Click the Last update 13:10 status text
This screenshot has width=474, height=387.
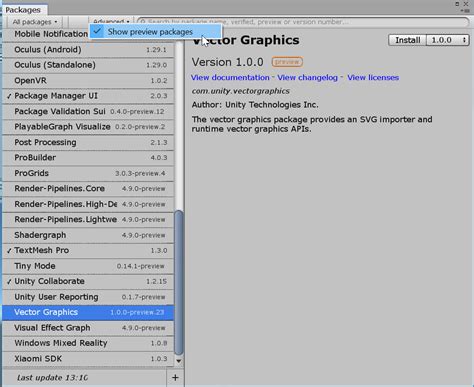click(52, 378)
